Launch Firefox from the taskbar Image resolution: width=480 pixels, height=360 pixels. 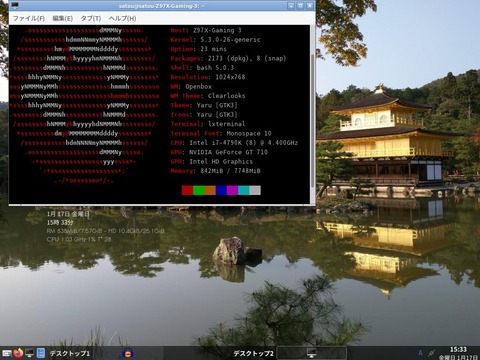pyautogui.click(x=19, y=353)
